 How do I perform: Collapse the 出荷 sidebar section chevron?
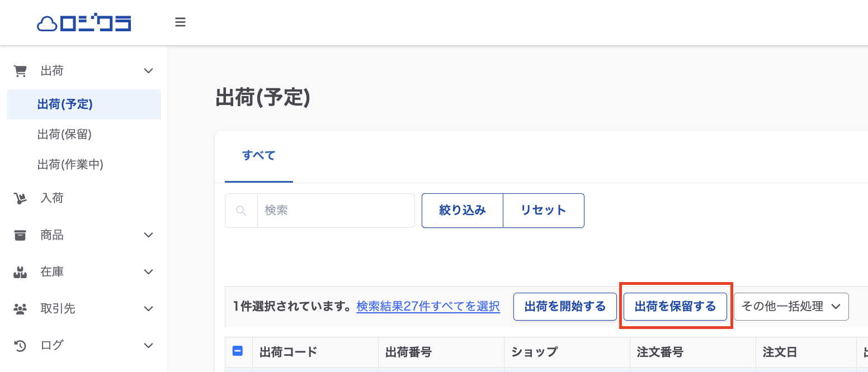click(148, 71)
